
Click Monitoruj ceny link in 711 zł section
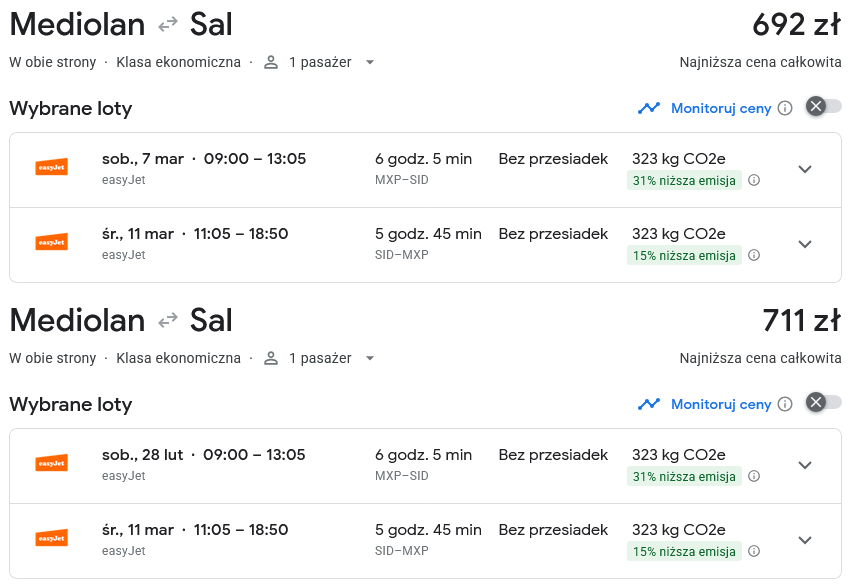721,404
